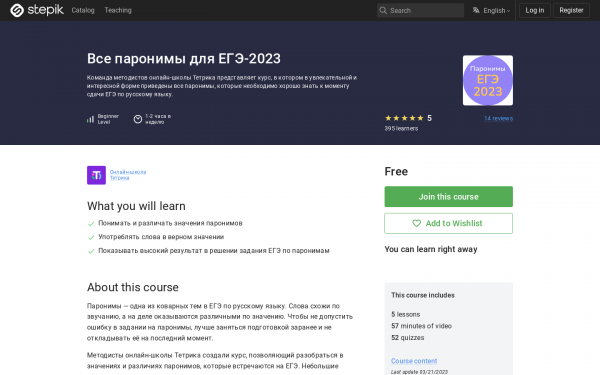This screenshot has height=375, width=600.
Task: Click the Stepik logo
Action: tap(37, 10)
